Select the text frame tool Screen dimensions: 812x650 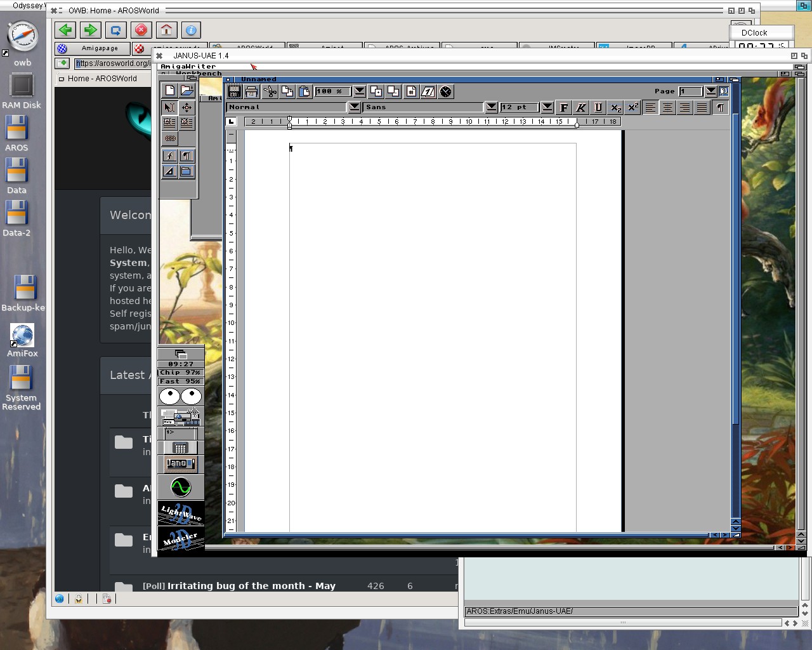pos(169,123)
